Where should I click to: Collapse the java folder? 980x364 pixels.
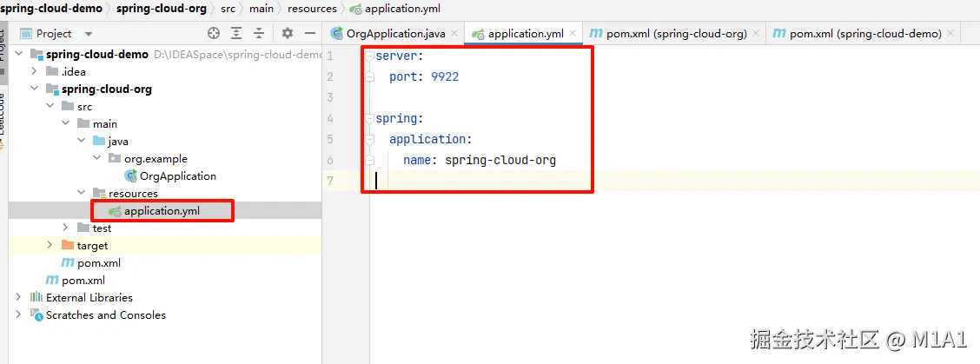pos(82,142)
